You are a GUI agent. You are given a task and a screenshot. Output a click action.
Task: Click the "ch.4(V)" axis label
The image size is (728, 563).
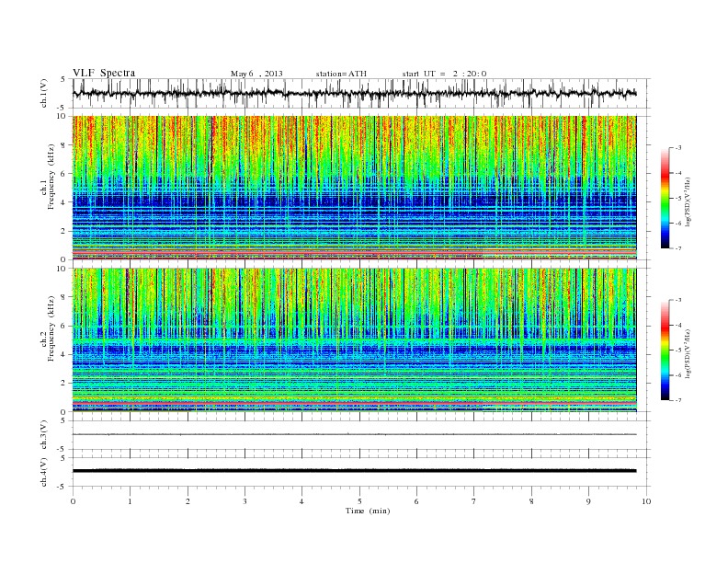(44, 472)
